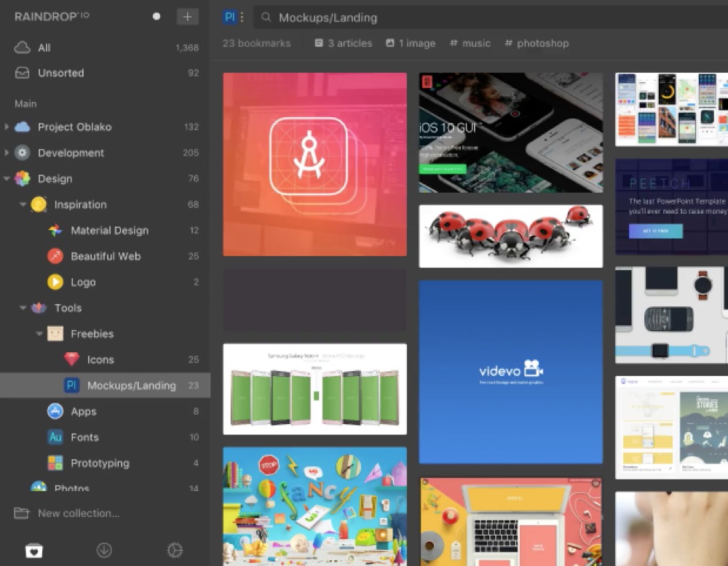Expand the Project Oblako collection
The width and height of the screenshot is (728, 566).
(7, 127)
